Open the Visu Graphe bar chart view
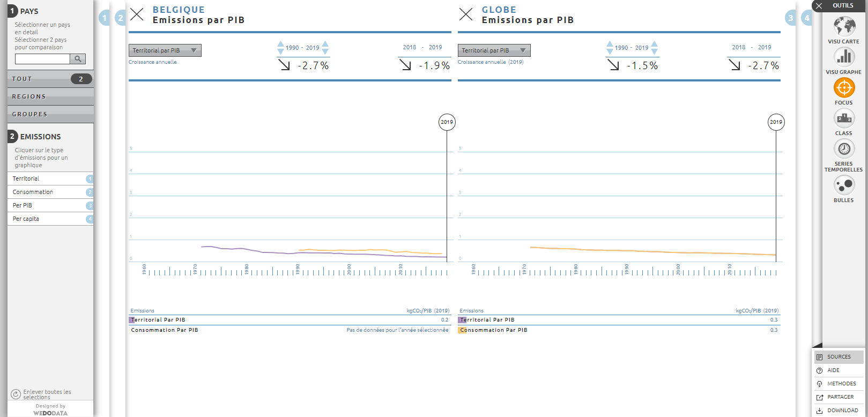The height and width of the screenshot is (417, 868). (x=844, y=57)
